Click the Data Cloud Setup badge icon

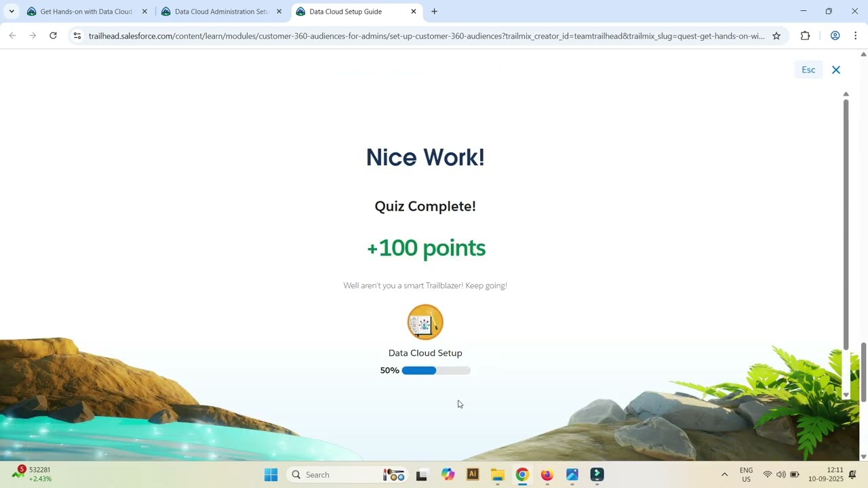[x=425, y=322]
